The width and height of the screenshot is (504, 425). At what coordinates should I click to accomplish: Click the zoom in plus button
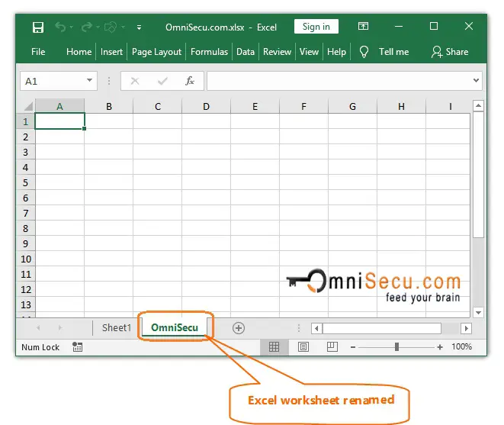[x=440, y=347]
